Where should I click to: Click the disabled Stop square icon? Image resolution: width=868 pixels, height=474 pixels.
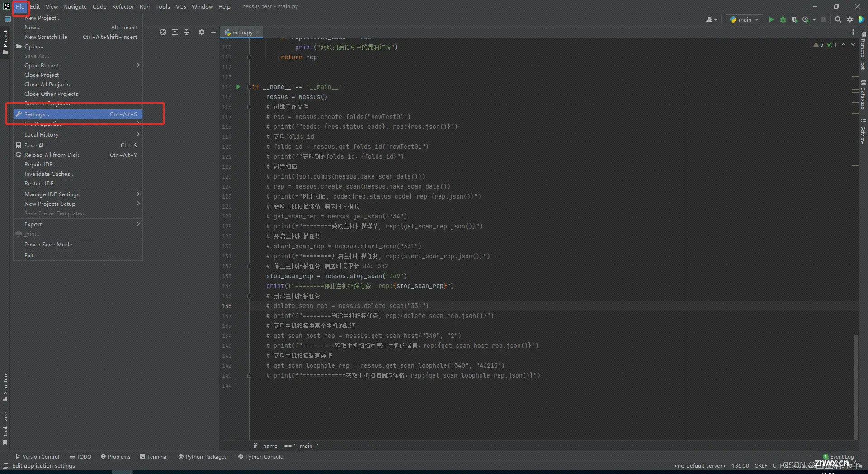coord(823,19)
